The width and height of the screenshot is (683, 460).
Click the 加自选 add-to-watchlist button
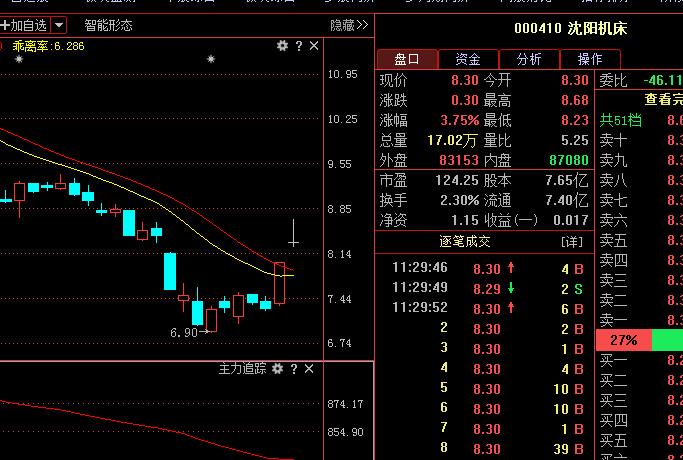pyautogui.click(x=24, y=25)
